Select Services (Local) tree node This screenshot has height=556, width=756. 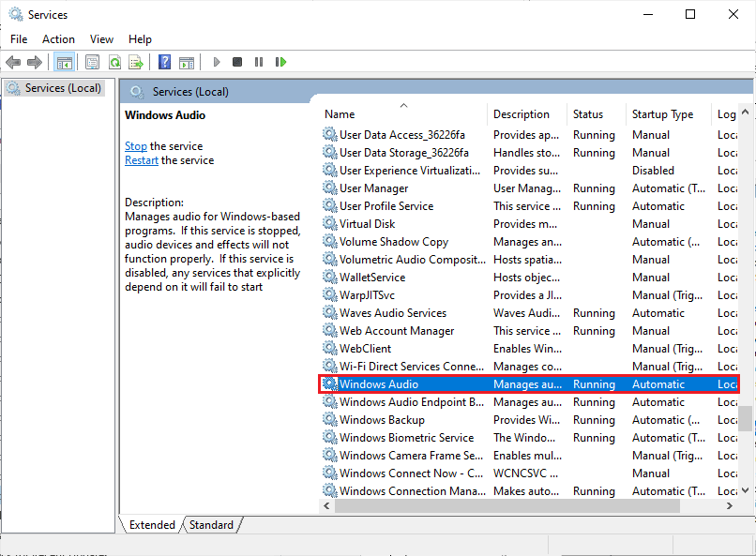54,88
